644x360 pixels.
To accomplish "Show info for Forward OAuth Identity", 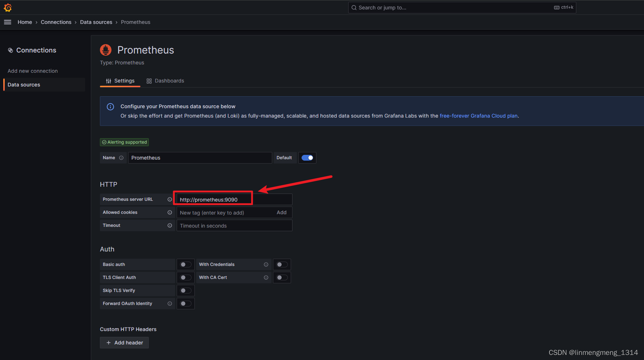I will [x=169, y=304].
